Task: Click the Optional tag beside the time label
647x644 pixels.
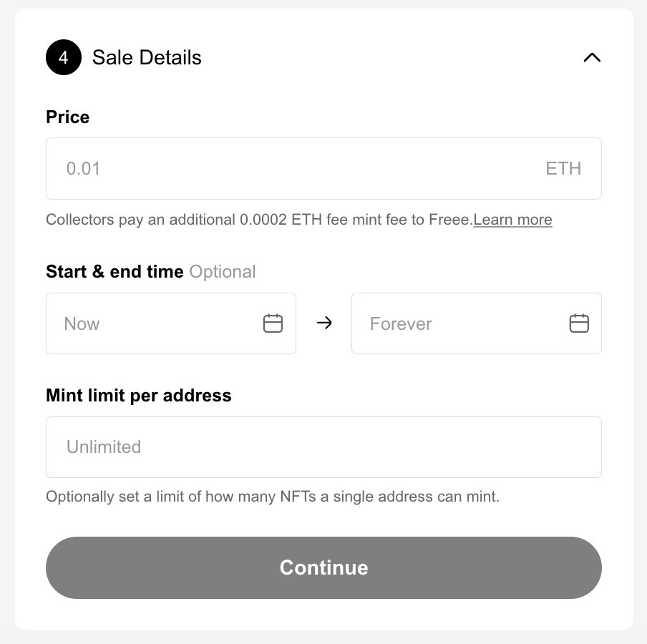Action: (223, 272)
